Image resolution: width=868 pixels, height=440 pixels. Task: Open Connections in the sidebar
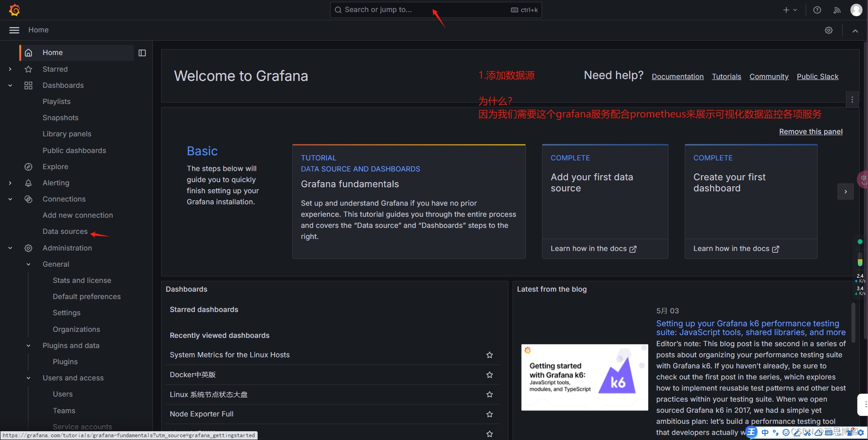click(64, 199)
